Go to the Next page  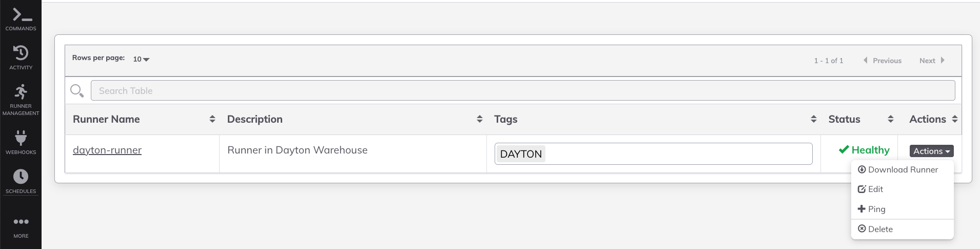932,61
